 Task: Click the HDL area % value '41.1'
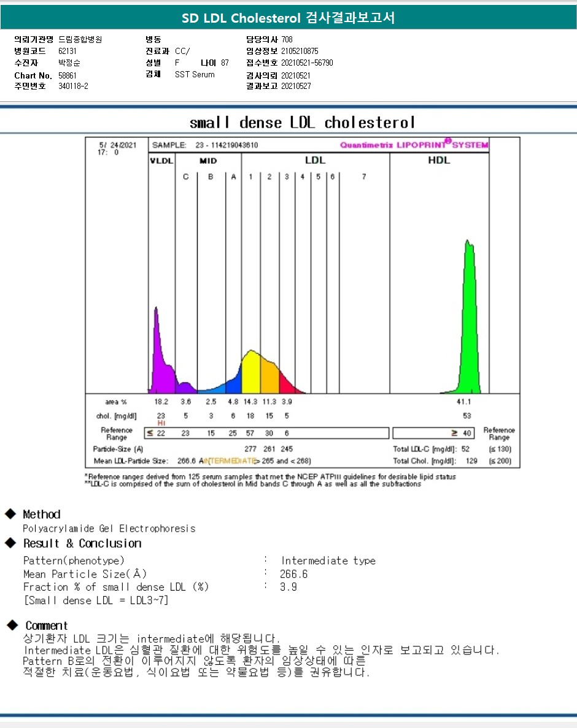[463, 402]
